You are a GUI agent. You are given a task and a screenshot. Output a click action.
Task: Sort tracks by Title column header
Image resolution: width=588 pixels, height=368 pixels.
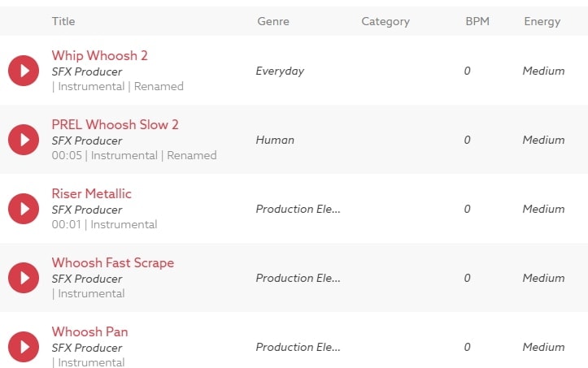(63, 21)
